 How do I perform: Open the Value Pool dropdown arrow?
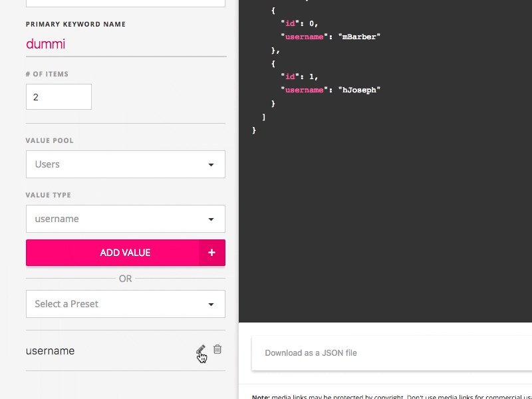pyautogui.click(x=211, y=164)
